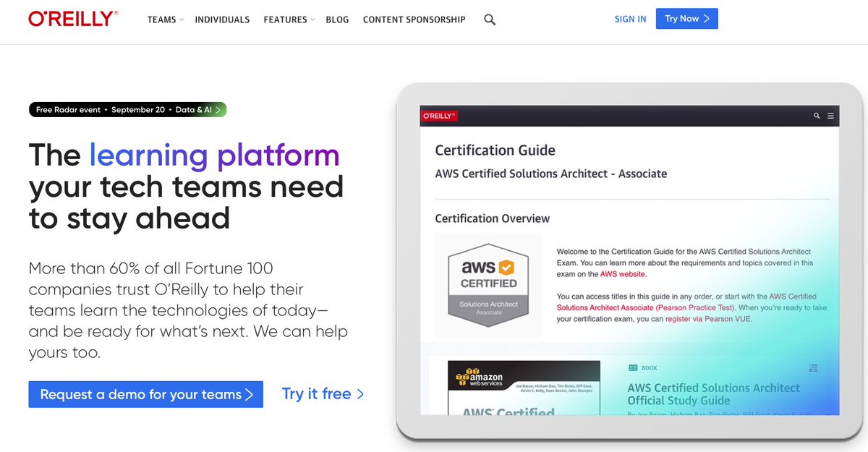Open the AWS website link
Viewport: 868px width, 452px height.
coord(623,274)
